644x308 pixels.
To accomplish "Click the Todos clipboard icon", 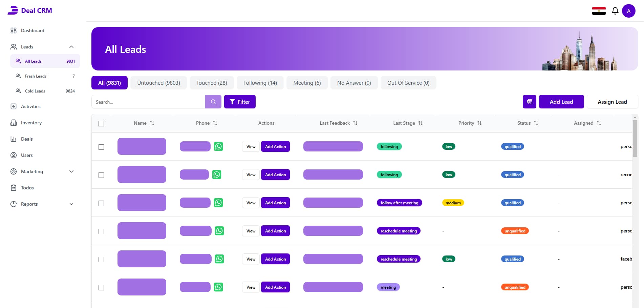I will pyautogui.click(x=14, y=188).
